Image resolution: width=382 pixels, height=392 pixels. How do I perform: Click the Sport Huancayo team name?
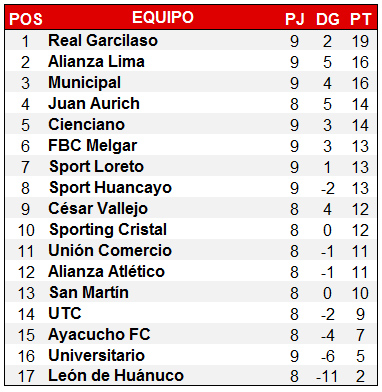(110, 188)
